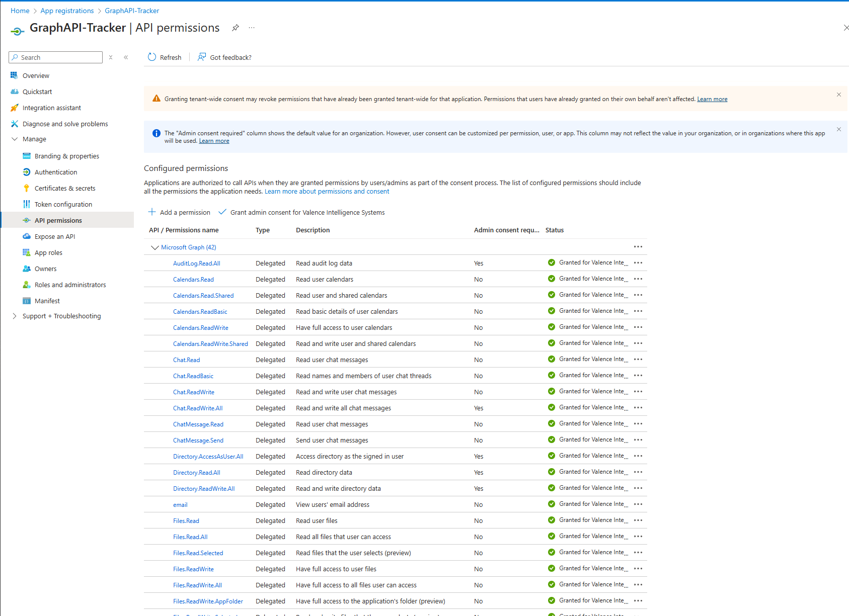
Task: Open the Owners page
Action: 45,269
